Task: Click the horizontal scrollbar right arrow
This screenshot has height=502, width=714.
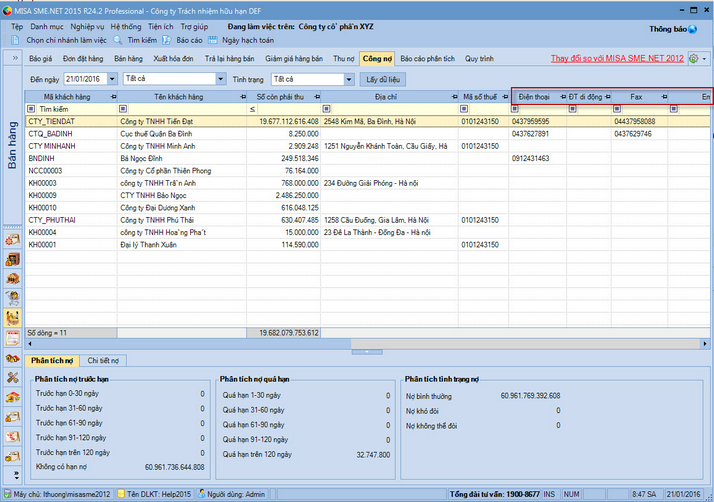Action: [705, 344]
